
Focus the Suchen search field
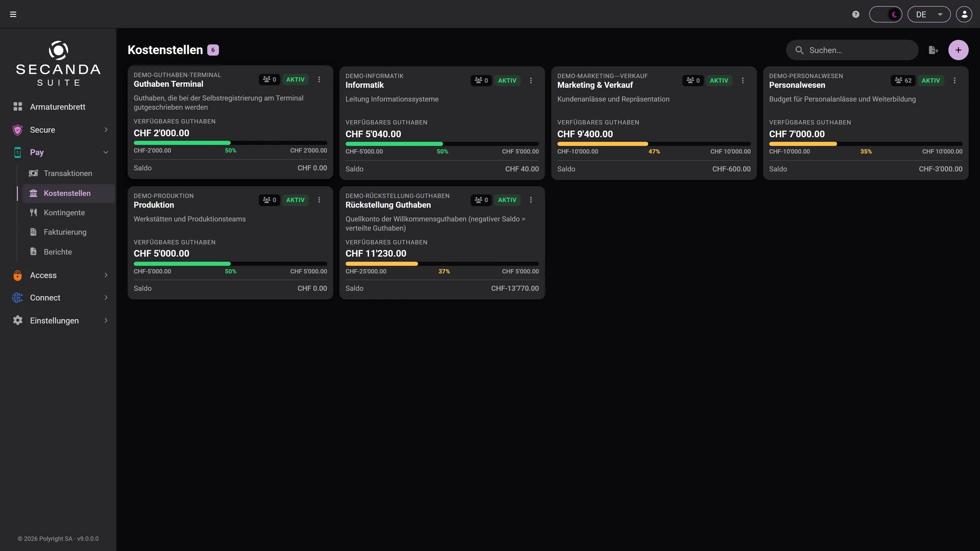click(x=852, y=50)
